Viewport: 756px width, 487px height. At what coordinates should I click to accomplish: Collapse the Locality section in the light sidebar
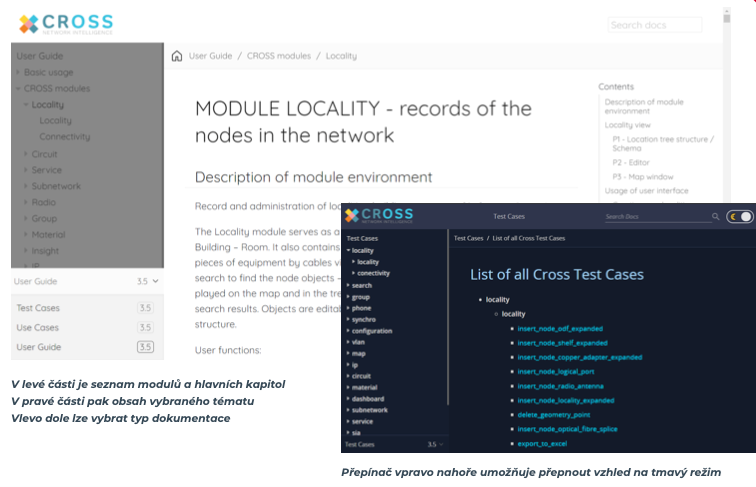(x=26, y=105)
